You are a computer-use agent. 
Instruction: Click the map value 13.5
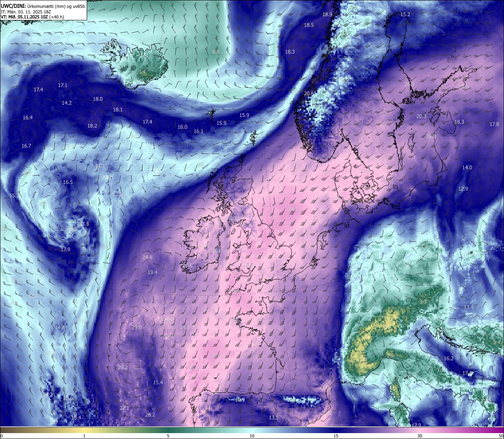[x=274, y=417]
